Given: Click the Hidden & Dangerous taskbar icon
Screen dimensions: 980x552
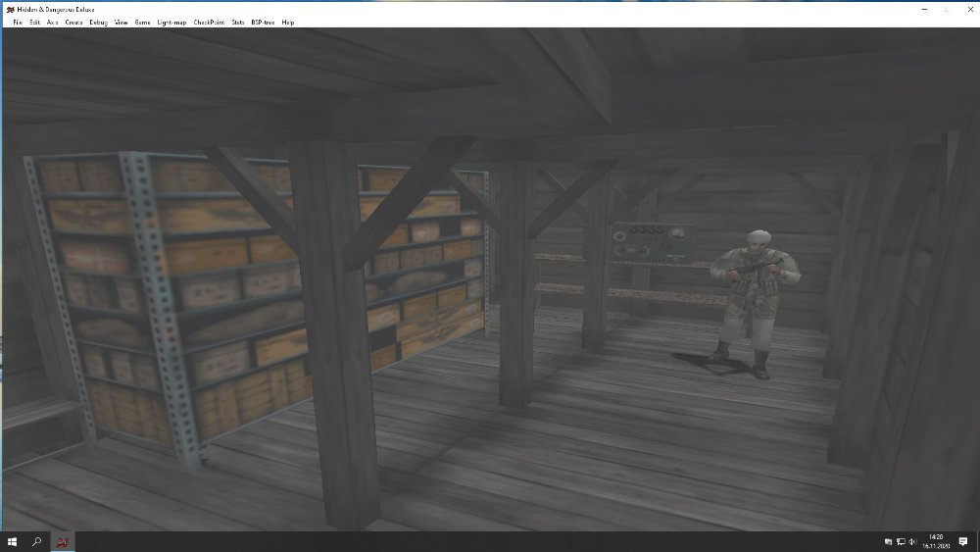Looking at the screenshot, I should point(61,541).
